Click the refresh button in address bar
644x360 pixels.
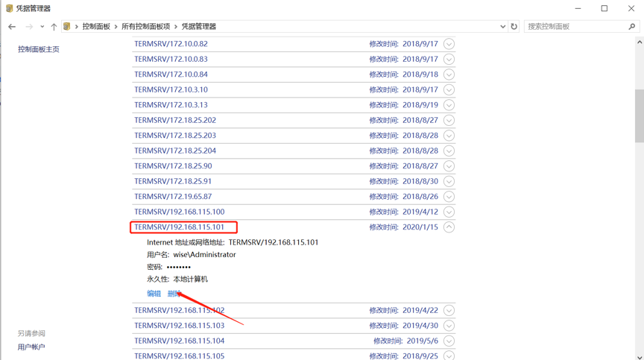click(514, 27)
